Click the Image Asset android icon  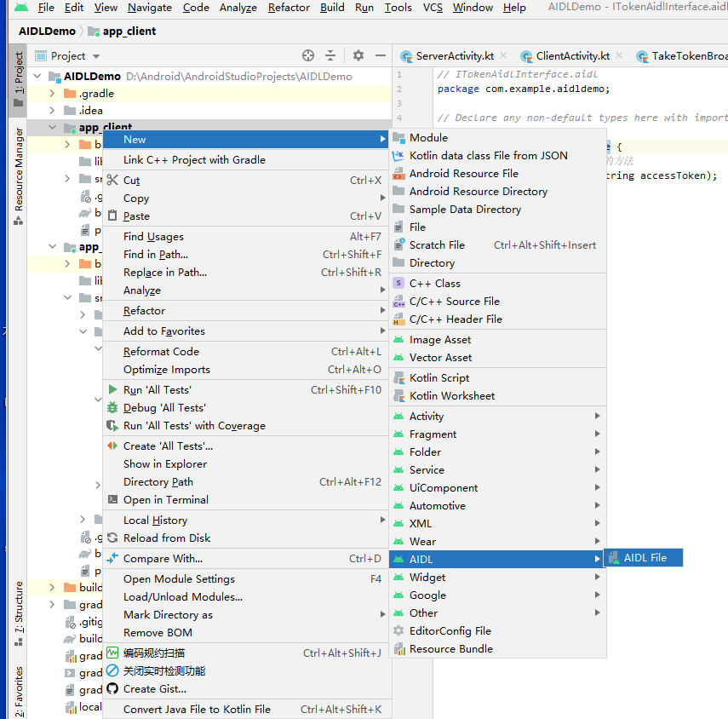coord(398,340)
